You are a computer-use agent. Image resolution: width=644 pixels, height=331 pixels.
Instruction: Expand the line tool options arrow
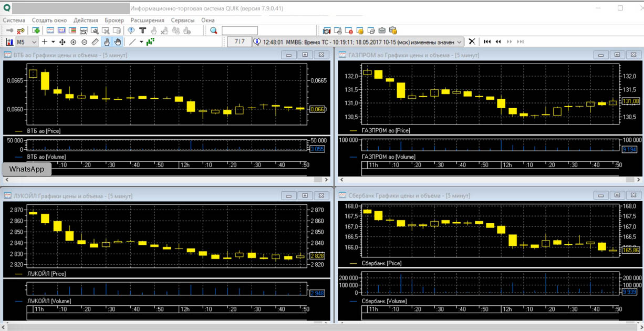141,42
